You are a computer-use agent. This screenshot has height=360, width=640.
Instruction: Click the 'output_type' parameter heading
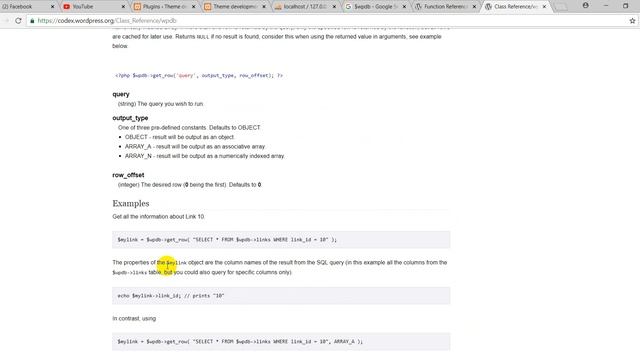coord(130,118)
